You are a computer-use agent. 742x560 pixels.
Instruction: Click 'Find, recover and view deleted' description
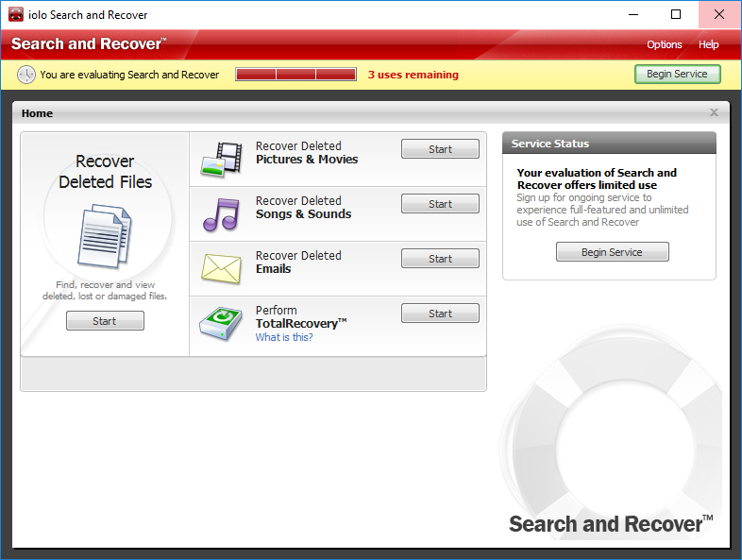tap(105, 290)
